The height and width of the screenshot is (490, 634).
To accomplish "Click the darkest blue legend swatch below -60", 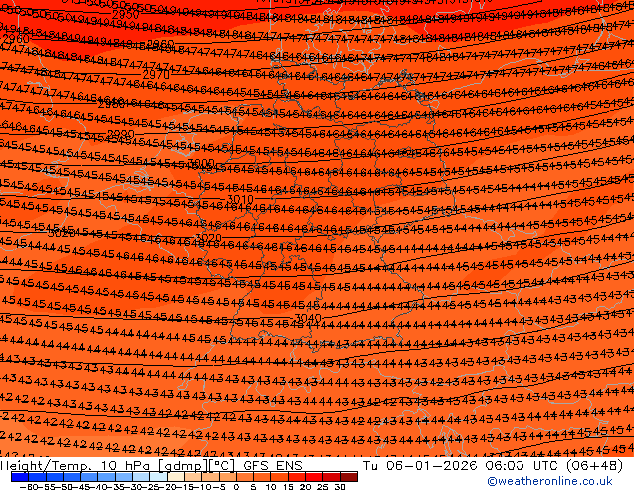I will pos(20,477).
